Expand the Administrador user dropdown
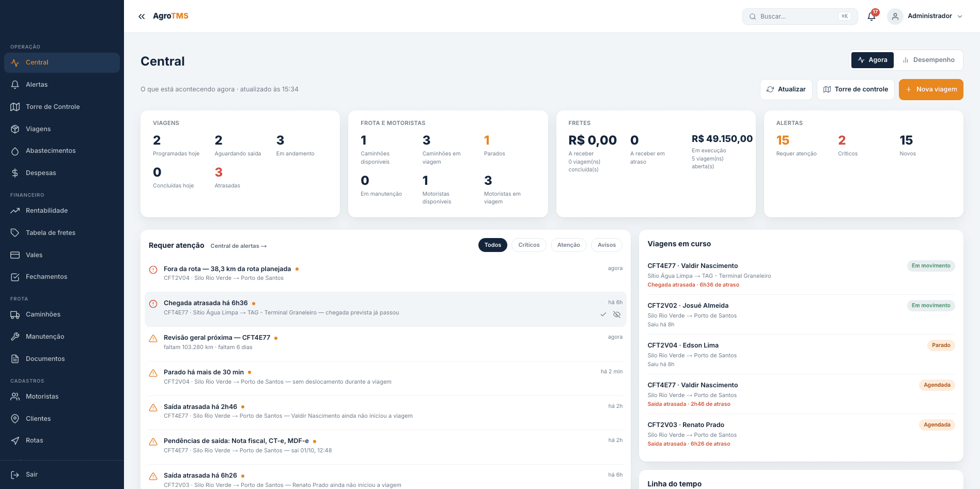Image resolution: width=980 pixels, height=489 pixels. [x=925, y=17]
